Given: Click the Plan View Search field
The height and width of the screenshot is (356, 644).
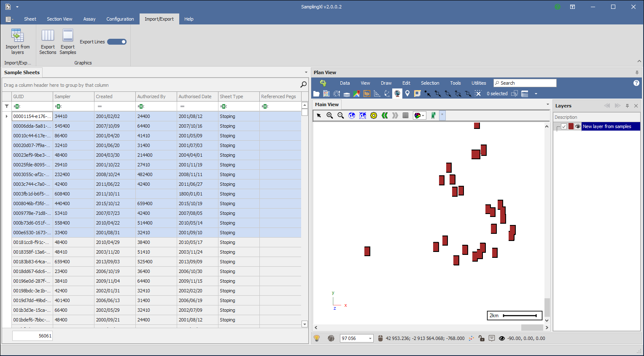Looking at the screenshot, I should tap(527, 83).
